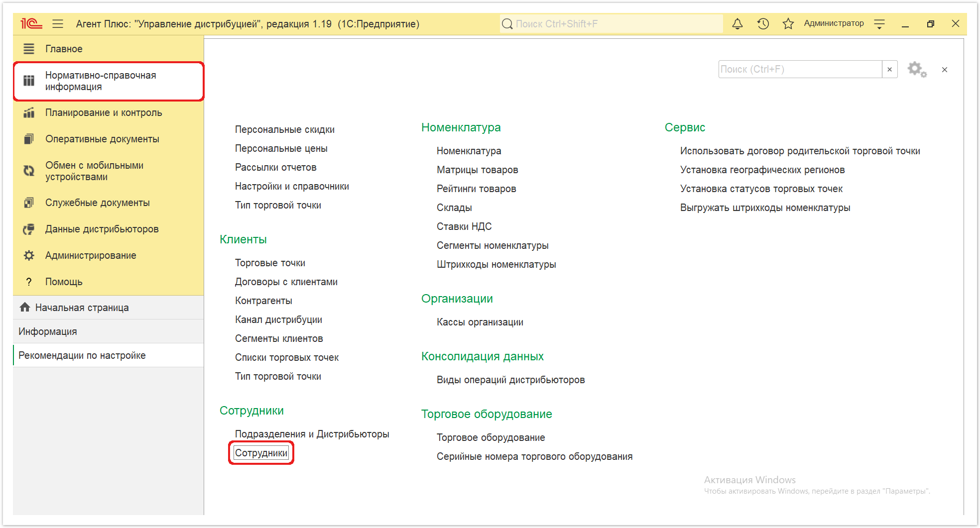This screenshot has height=528, width=980.
Task: Open Персональные скидки
Action: point(285,129)
